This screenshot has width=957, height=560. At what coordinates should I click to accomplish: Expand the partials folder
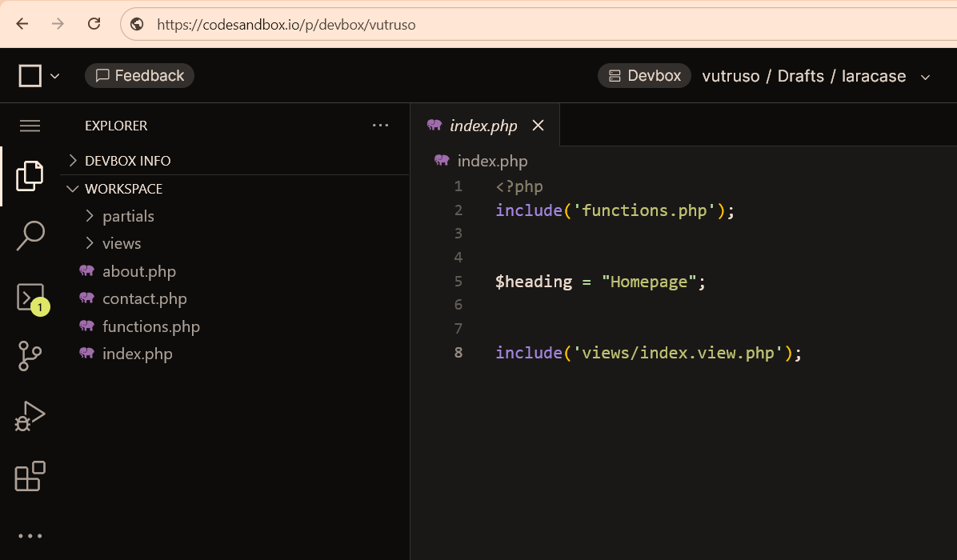(128, 216)
